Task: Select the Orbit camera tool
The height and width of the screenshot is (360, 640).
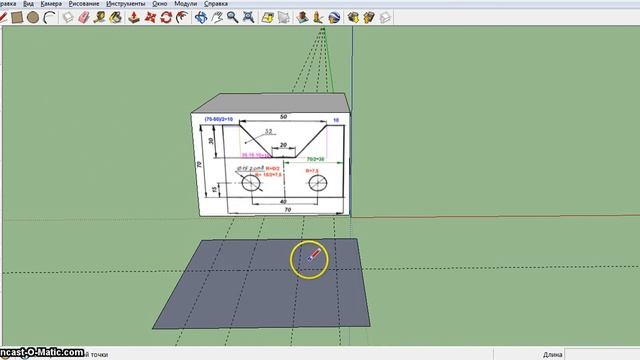Action: pos(201,18)
